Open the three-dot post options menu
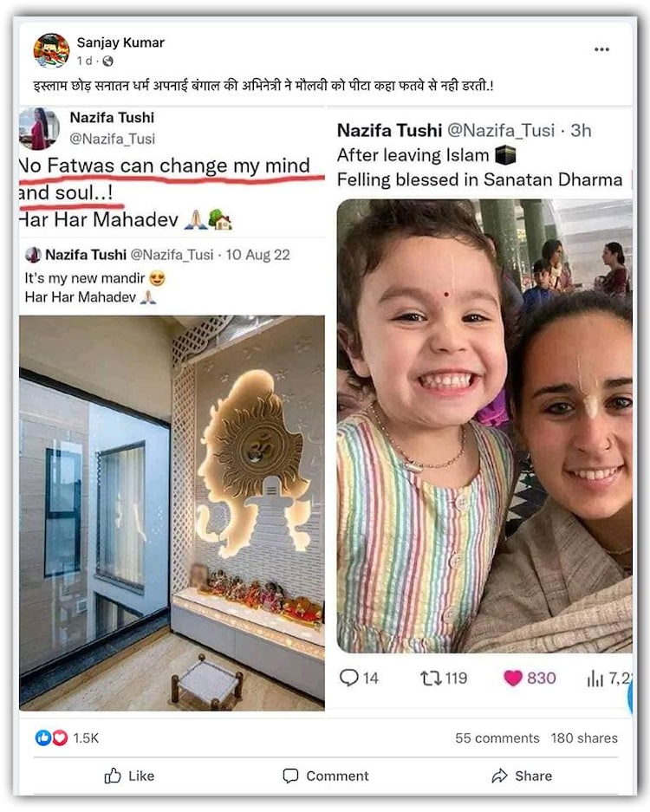The image size is (650, 812). [x=601, y=49]
